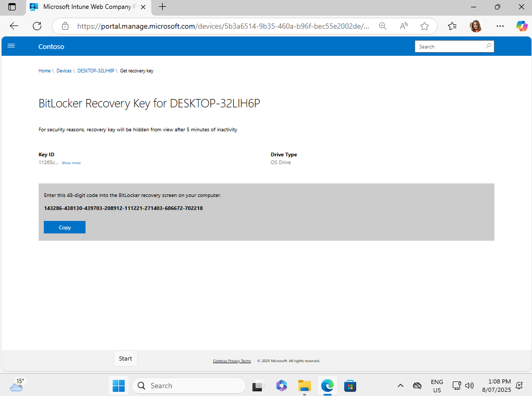Open File Explorer from the taskbar
Screen dimensions: 532x396
tap(305, 386)
